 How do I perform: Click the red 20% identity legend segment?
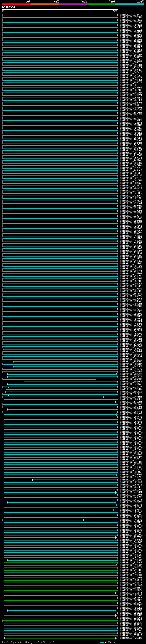[x=16, y=4]
